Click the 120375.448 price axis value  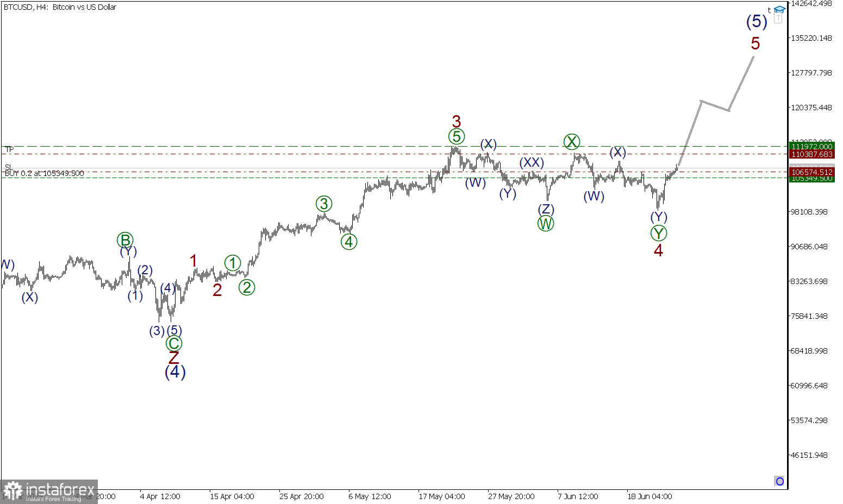(x=812, y=108)
